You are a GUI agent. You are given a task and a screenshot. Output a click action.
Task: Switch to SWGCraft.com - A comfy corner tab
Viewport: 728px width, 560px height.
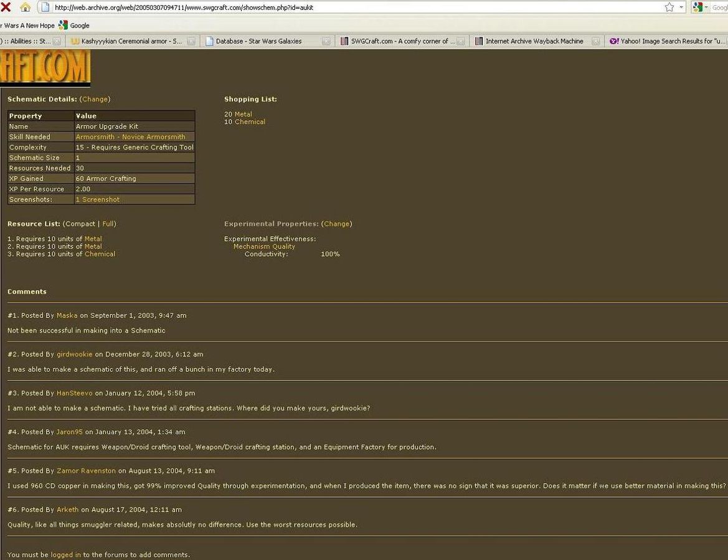399,41
